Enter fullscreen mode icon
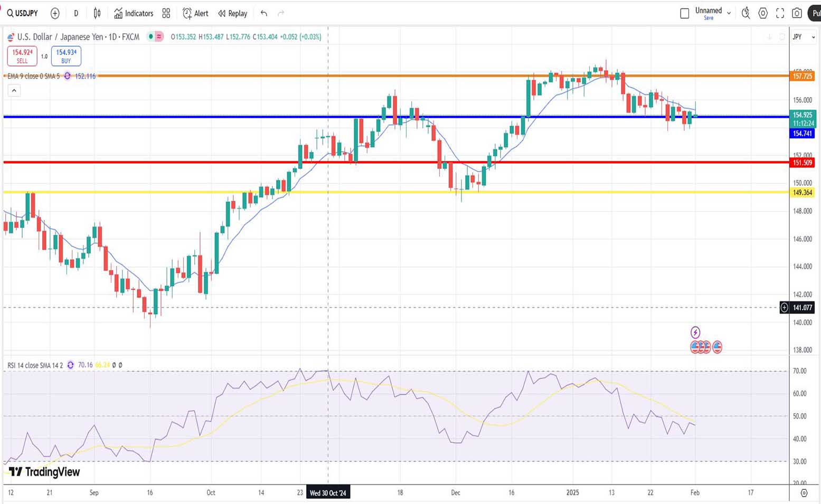This screenshot has width=821, height=504. [780, 13]
